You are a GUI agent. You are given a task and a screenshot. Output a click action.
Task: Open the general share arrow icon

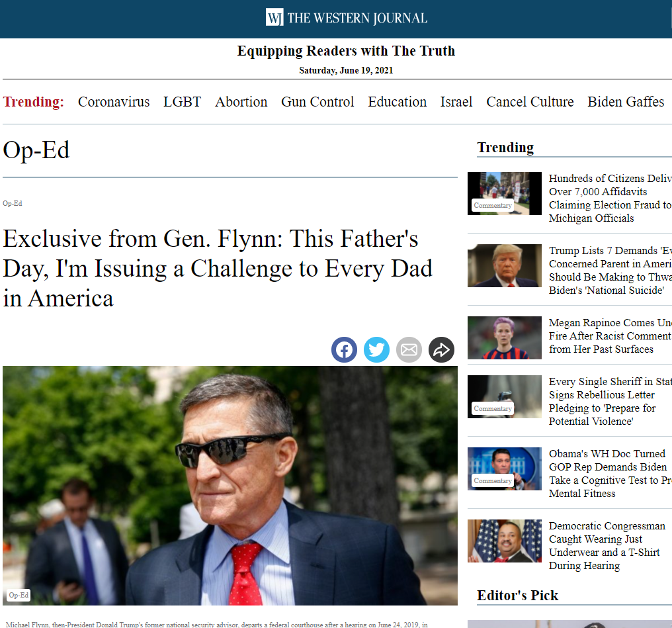pos(441,350)
